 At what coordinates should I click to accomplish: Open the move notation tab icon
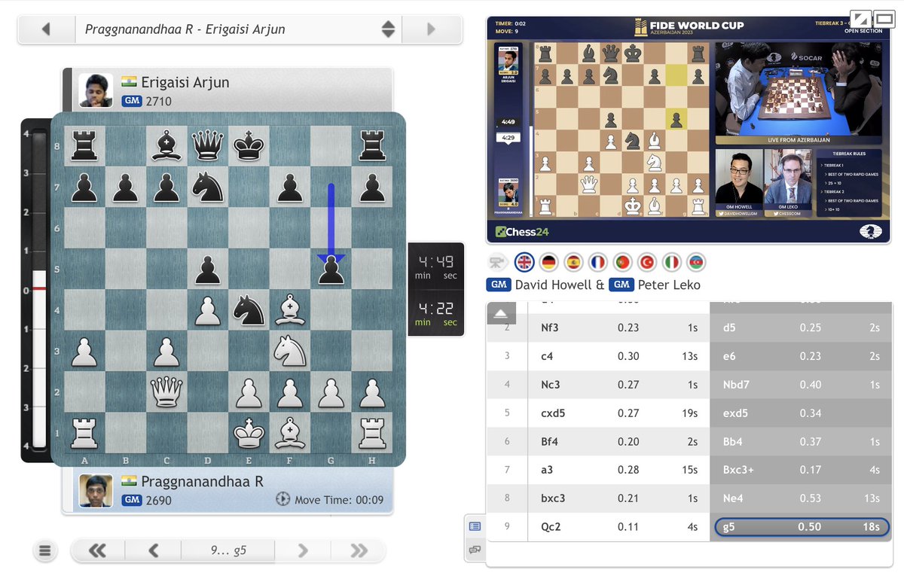click(475, 526)
